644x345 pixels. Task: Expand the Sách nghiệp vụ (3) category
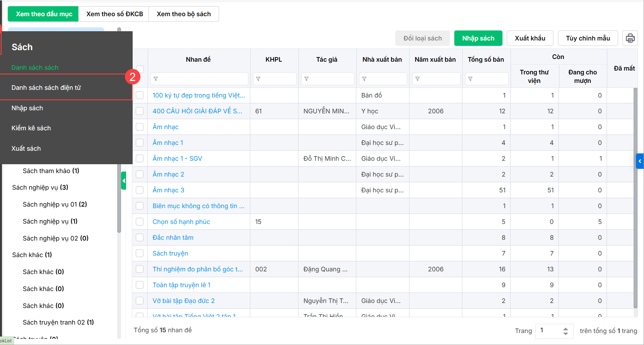(x=40, y=187)
